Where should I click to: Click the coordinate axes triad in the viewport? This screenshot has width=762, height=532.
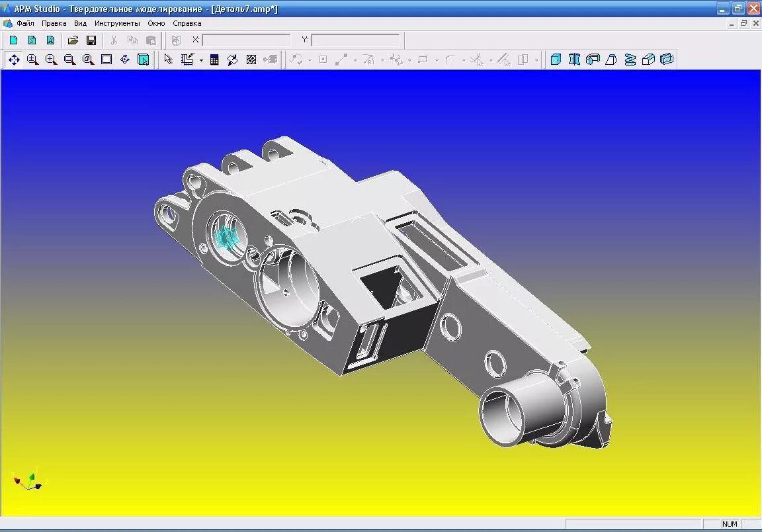pos(29,480)
